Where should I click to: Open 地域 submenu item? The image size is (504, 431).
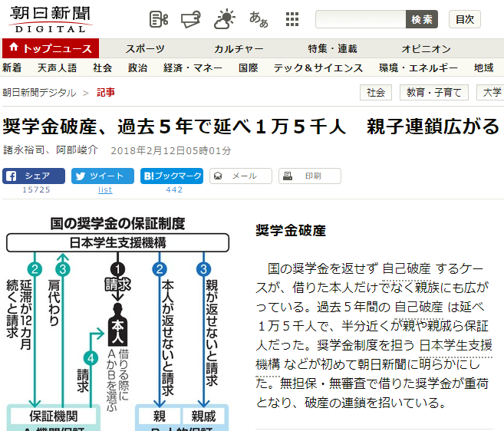[x=483, y=67]
